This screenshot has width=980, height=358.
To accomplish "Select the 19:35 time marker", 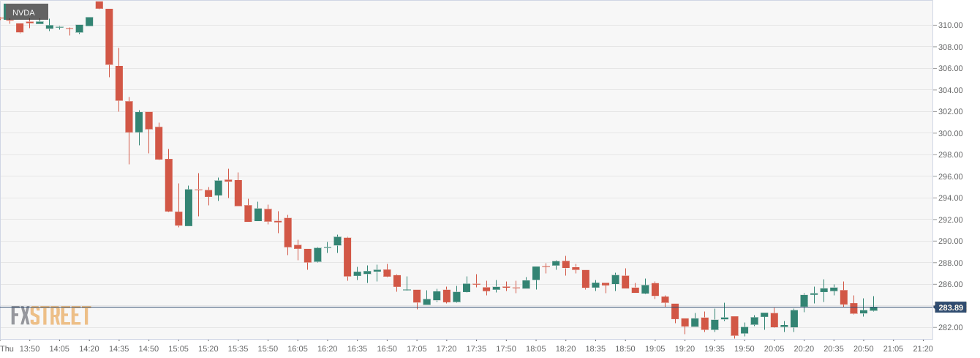I will (715, 348).
